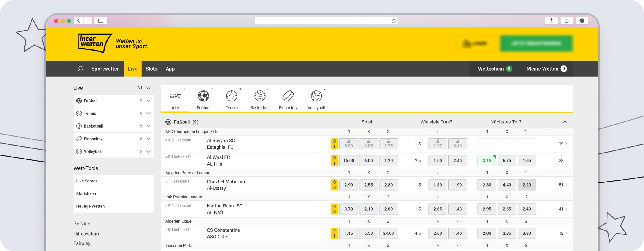
Task: Select the LIVE Alle tab
Action: [x=175, y=99]
